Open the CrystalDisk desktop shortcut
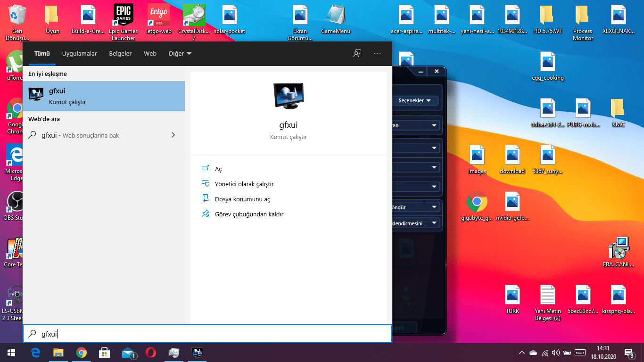The height and width of the screenshot is (362, 644). click(194, 22)
